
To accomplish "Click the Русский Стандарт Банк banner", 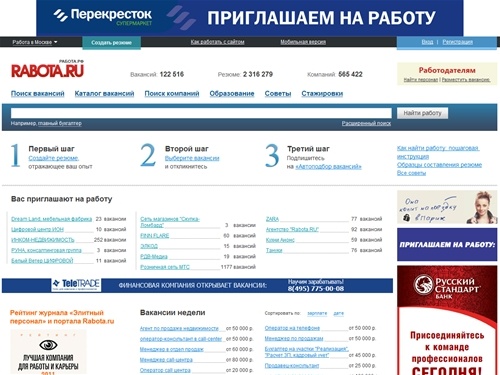I will [447, 320].
